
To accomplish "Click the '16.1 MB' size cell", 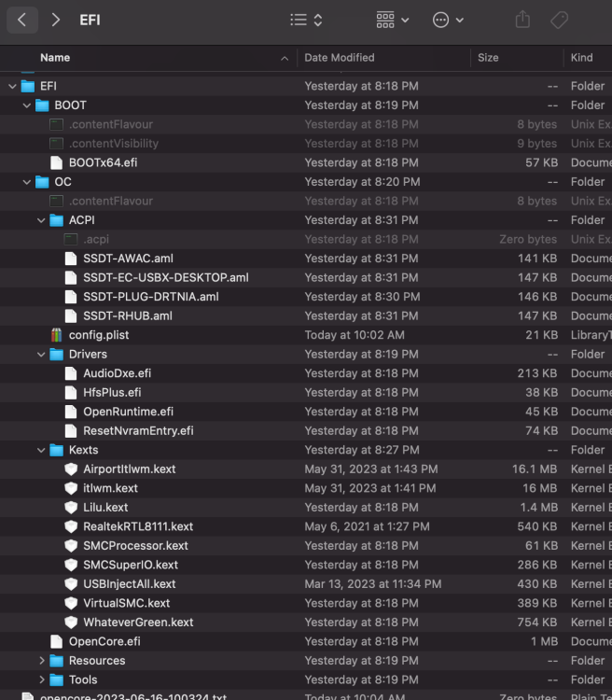I will pos(535,469).
